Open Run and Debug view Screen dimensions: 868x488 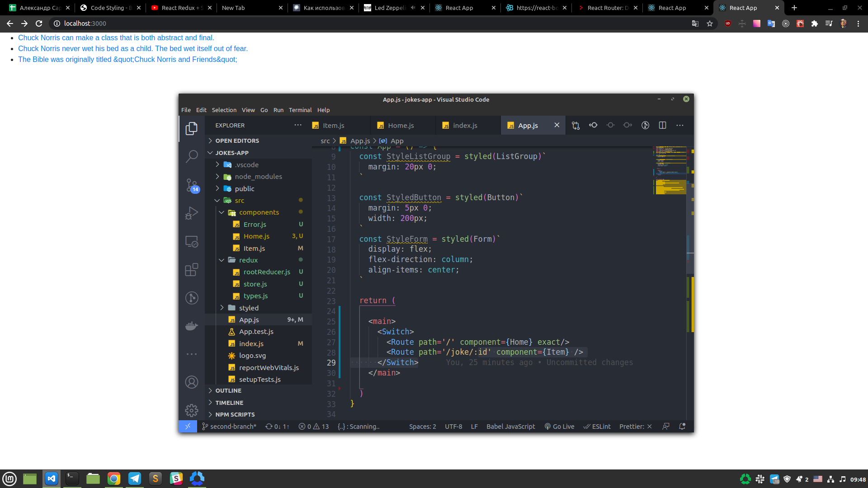click(192, 213)
